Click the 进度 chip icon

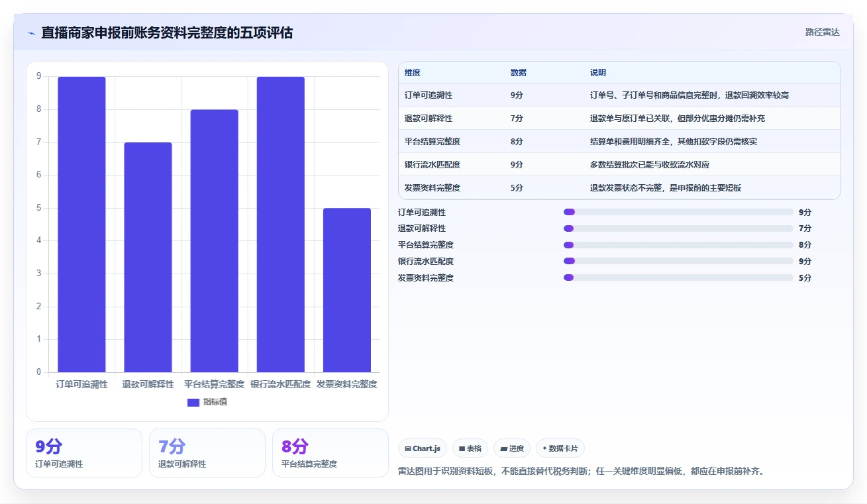coord(503,448)
